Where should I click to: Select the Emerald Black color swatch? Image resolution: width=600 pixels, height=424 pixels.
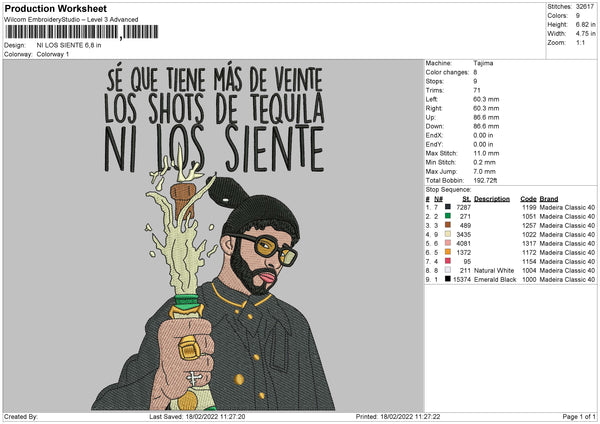pos(447,279)
